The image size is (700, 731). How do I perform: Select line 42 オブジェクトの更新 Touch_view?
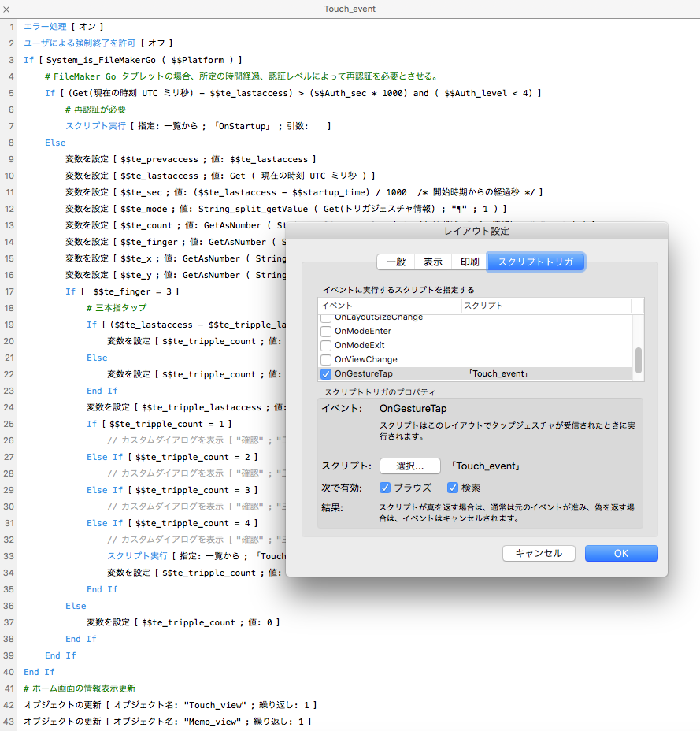(x=170, y=705)
